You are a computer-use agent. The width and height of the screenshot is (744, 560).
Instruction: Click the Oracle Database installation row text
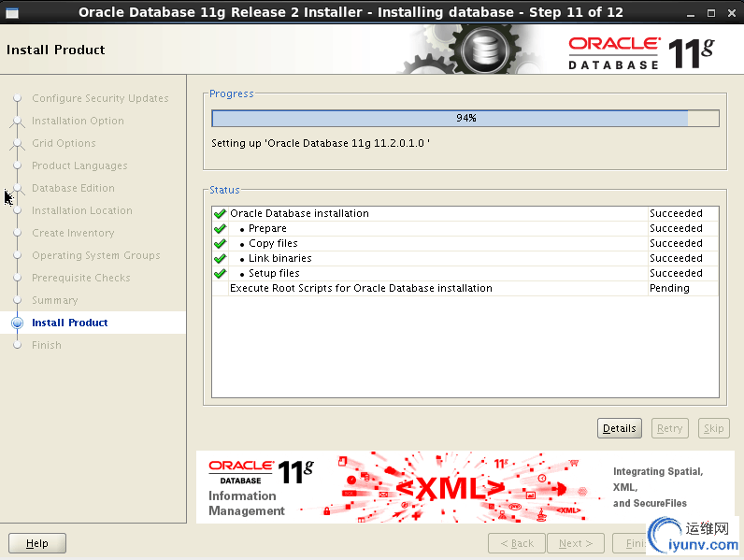coord(299,213)
